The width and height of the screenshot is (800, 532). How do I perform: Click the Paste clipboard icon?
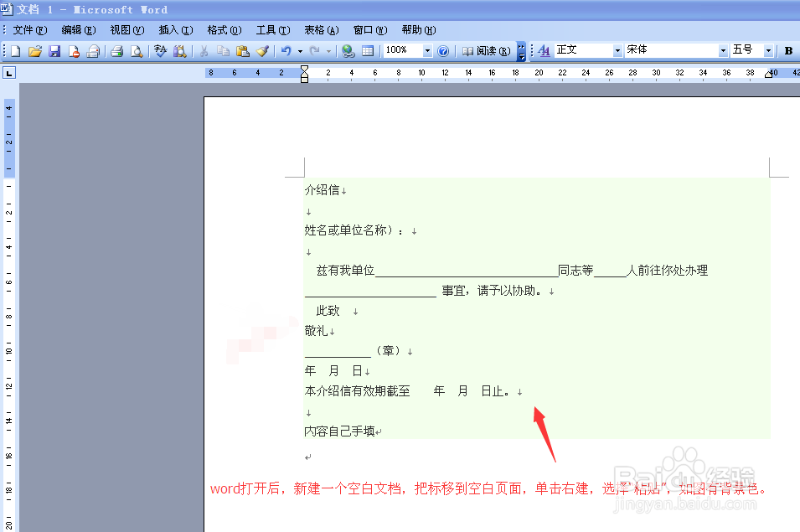point(242,50)
